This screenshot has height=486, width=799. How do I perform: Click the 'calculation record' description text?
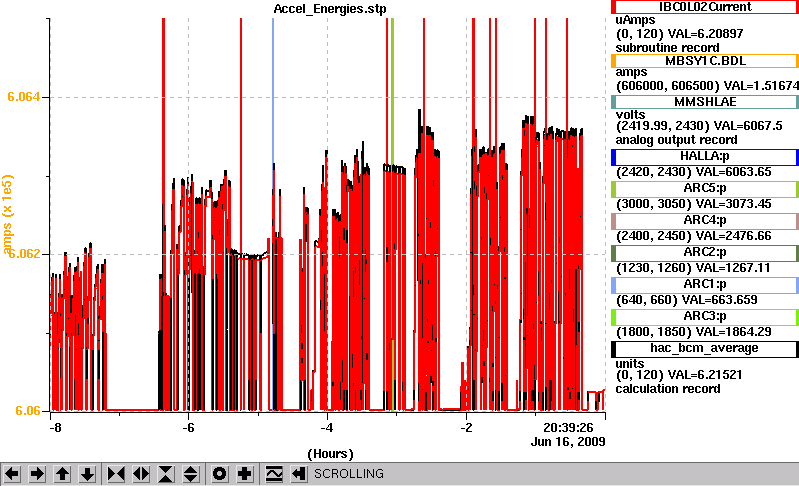pyautogui.click(x=668, y=389)
